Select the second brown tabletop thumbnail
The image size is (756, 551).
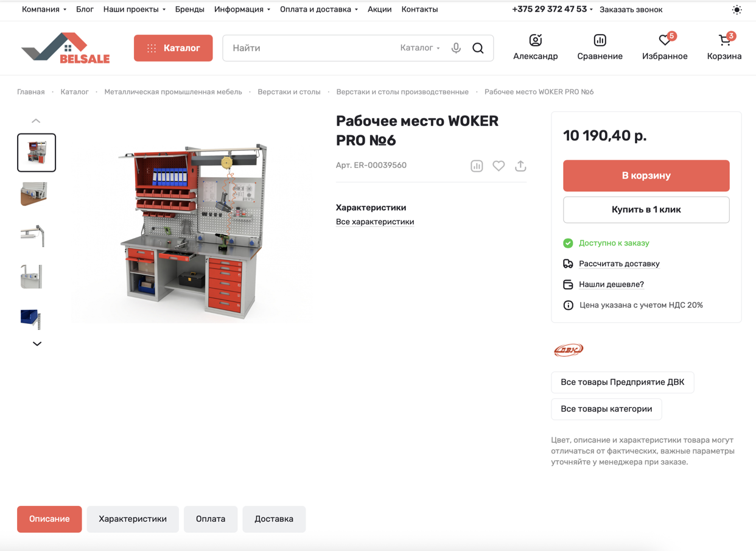[34, 195]
